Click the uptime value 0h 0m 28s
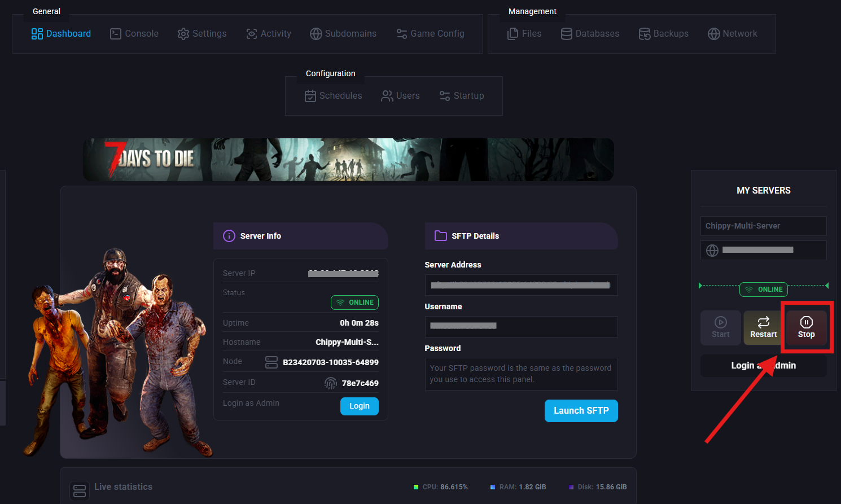This screenshot has width=841, height=504. (x=359, y=323)
